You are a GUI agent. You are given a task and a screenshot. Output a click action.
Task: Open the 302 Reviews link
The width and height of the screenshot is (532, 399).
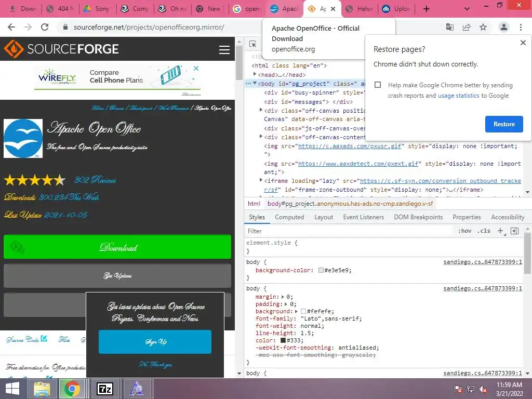[96, 180]
